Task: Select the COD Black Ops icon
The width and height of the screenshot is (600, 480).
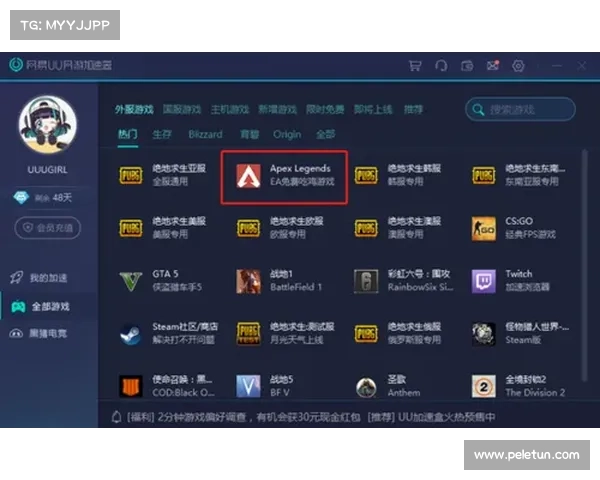Action: click(131, 386)
